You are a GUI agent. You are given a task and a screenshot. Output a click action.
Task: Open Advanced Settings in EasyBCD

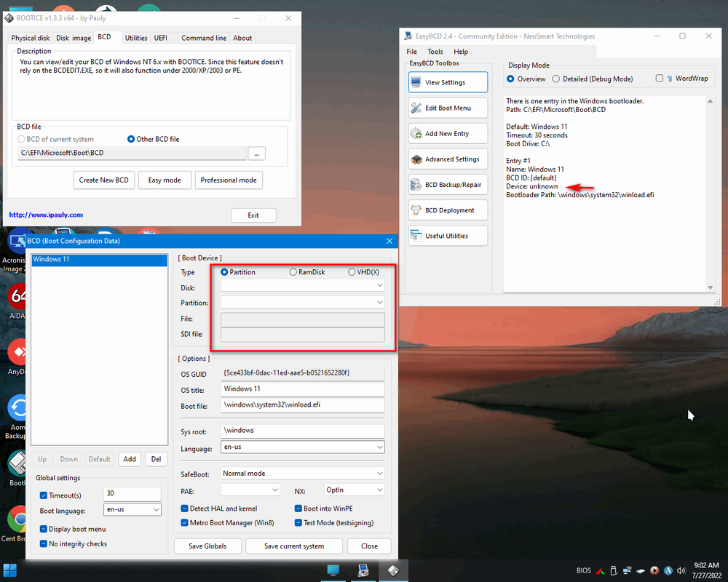click(x=448, y=159)
